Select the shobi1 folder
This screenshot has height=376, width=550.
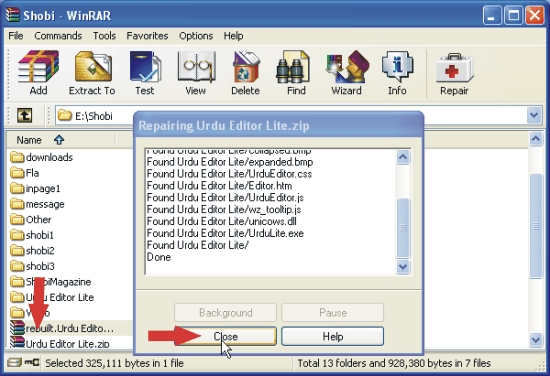[32, 235]
